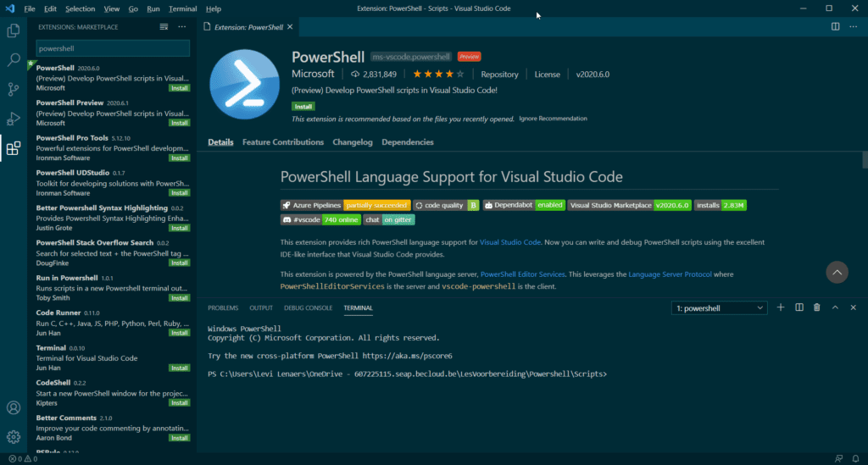Image resolution: width=868 pixels, height=465 pixels.
Task: Open the Run menu
Action: coord(153,8)
